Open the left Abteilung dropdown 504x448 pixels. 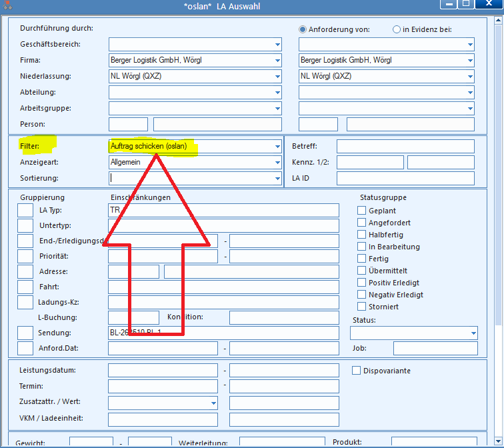[277, 93]
